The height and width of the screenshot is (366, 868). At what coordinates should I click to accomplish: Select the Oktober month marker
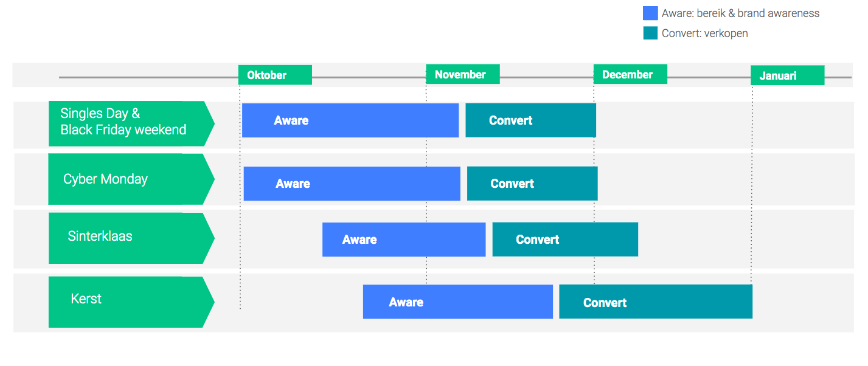275,75
